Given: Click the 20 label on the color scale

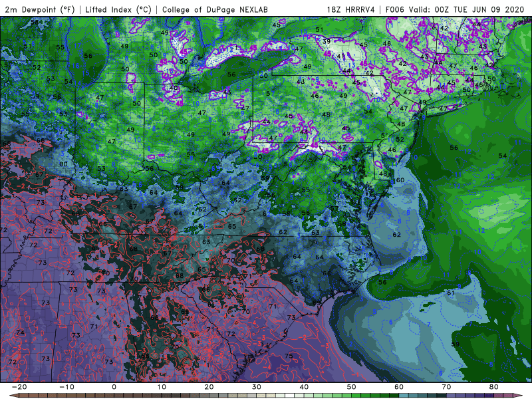Looking at the screenshot, I should [209, 387].
